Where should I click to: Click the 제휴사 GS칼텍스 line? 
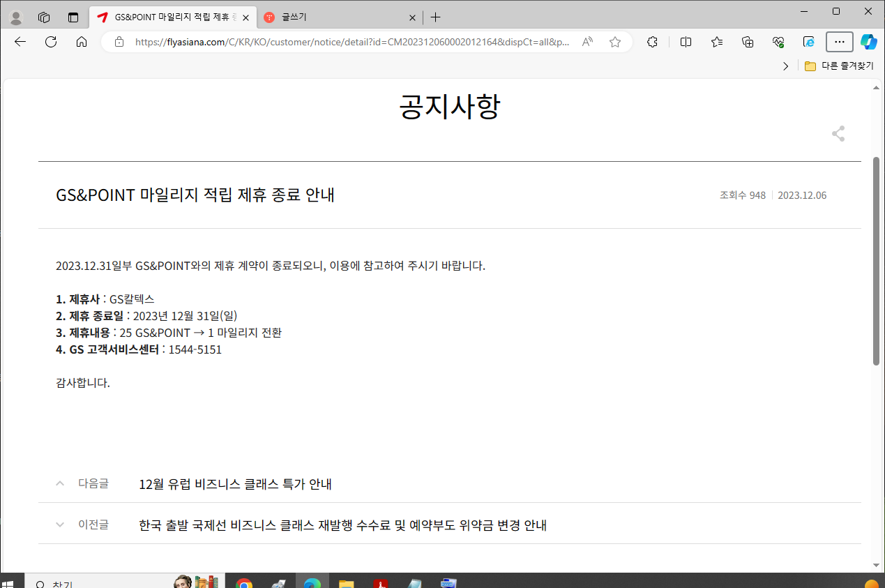point(105,299)
